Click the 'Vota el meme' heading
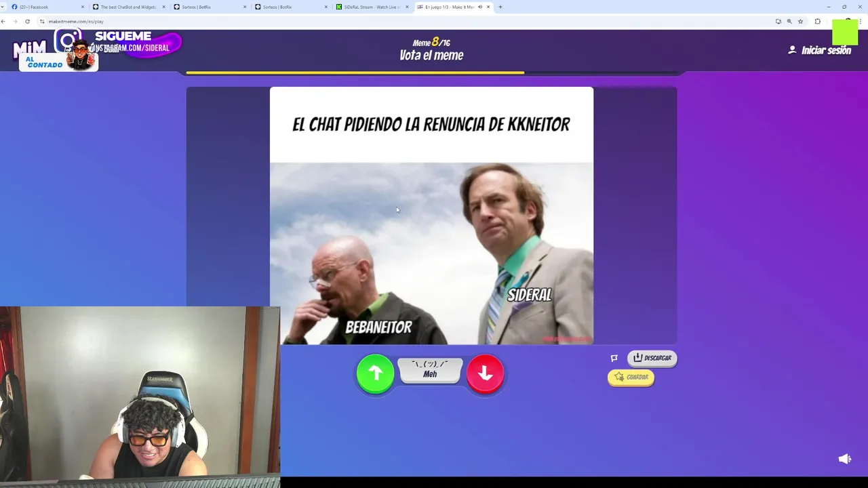The image size is (868, 488). pos(431,56)
